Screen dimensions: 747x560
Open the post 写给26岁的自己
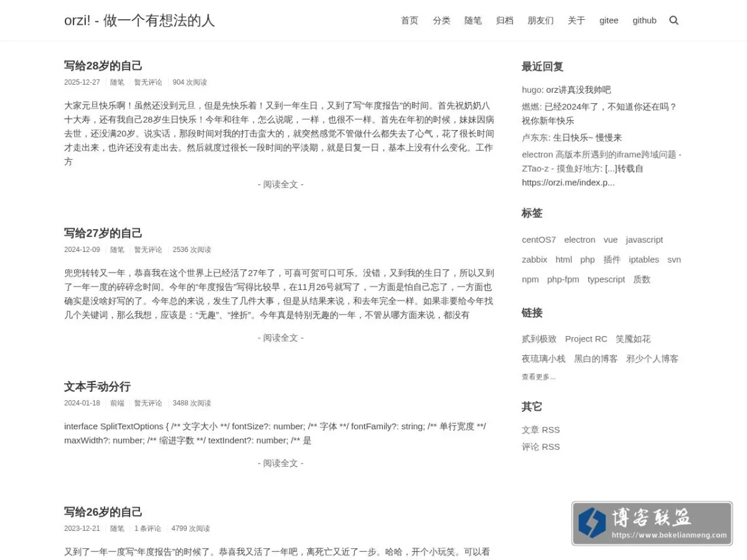point(103,511)
